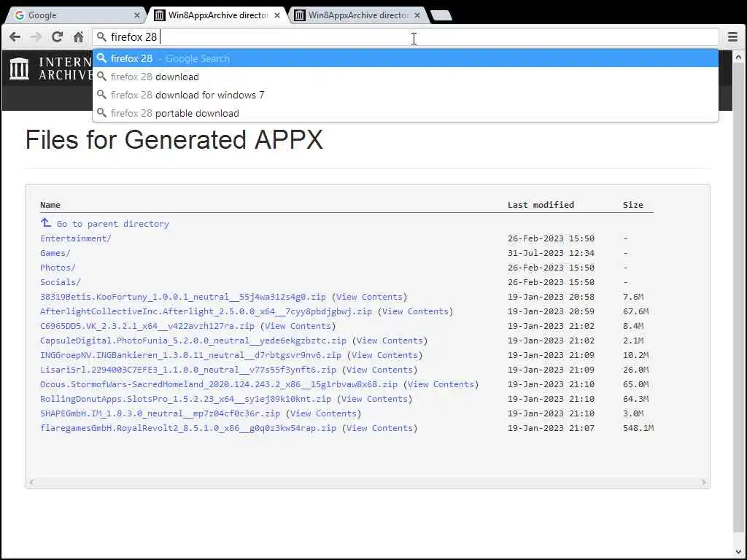The height and width of the screenshot is (560, 747).
Task: View Contents of SHAPEGmbH.IM zip
Action: point(323,414)
